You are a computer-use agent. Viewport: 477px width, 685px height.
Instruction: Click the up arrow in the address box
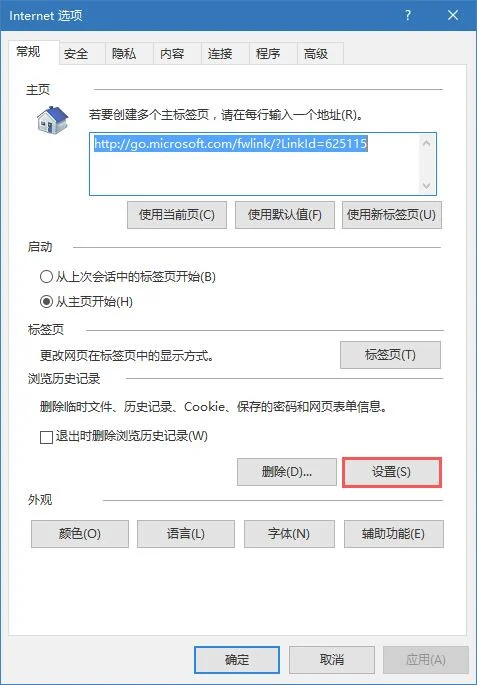(426, 143)
